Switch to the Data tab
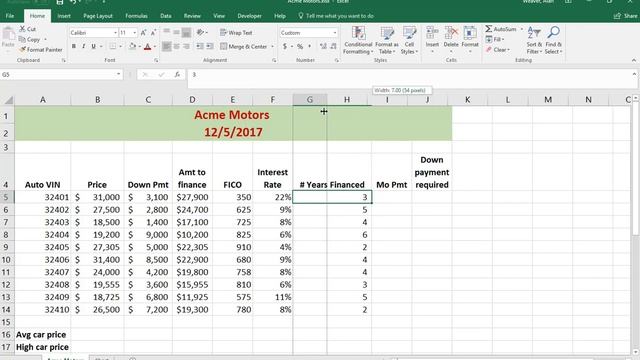This screenshot has width=640, height=360. (x=165, y=16)
